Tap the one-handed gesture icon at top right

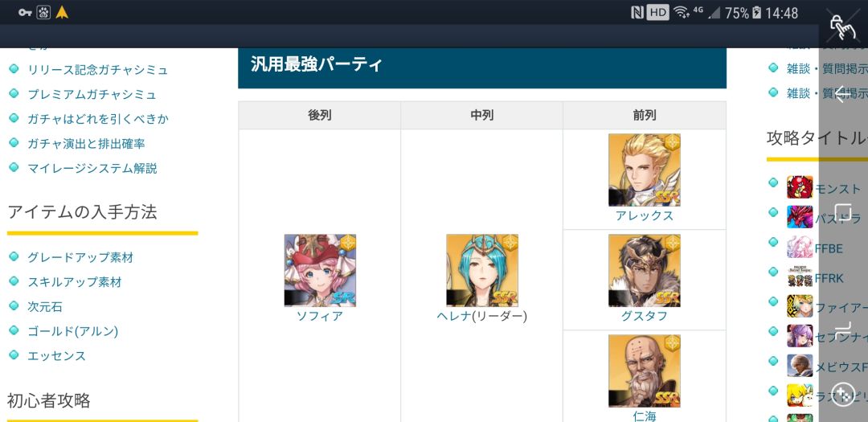click(842, 26)
